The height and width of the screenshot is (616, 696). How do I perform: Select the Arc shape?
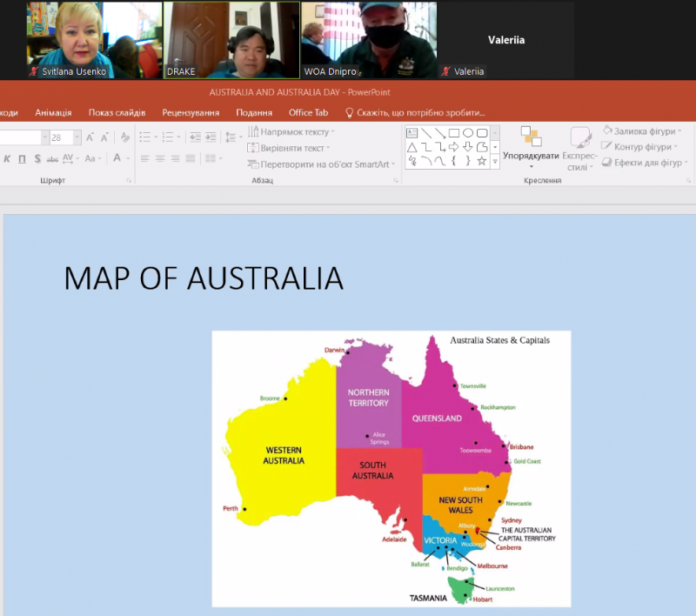(x=426, y=161)
